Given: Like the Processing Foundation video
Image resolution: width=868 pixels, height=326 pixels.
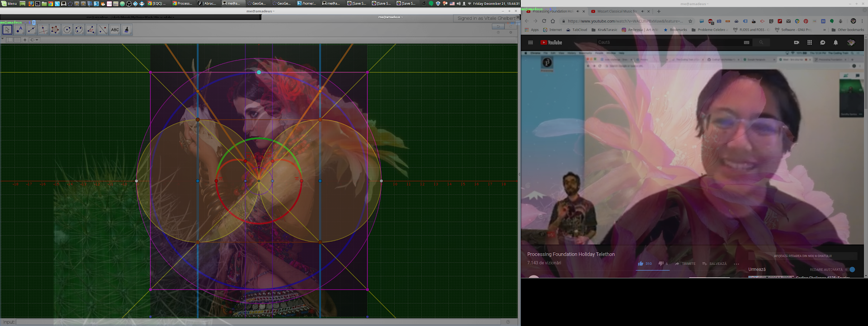Looking at the screenshot, I should [x=645, y=264].
